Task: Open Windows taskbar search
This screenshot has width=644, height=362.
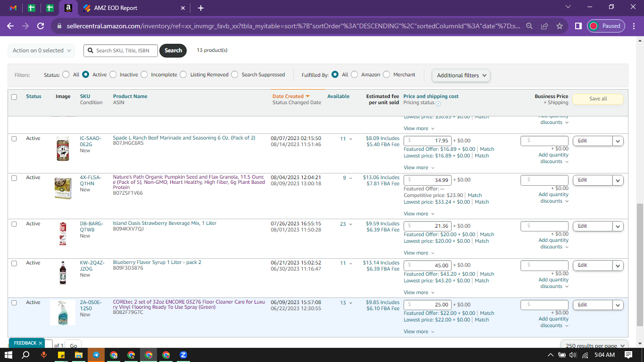Action: pos(26,355)
